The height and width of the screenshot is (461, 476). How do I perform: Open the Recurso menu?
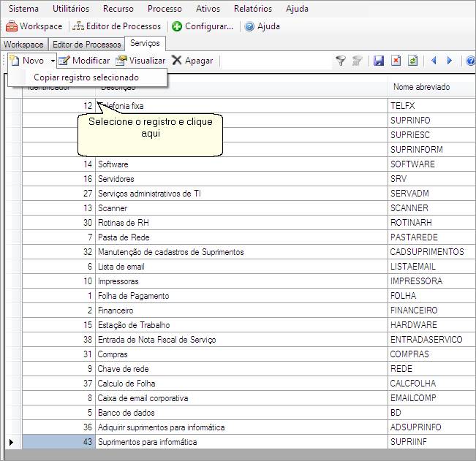(118, 9)
